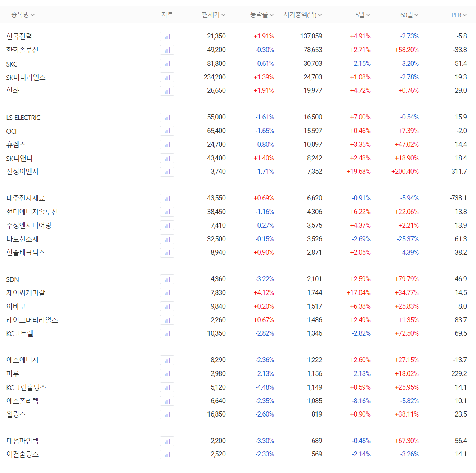Viewport: 476px width, 473px height.
Task: Click 제이씨케미칼 change rate +4.12%
Action: click(264, 293)
